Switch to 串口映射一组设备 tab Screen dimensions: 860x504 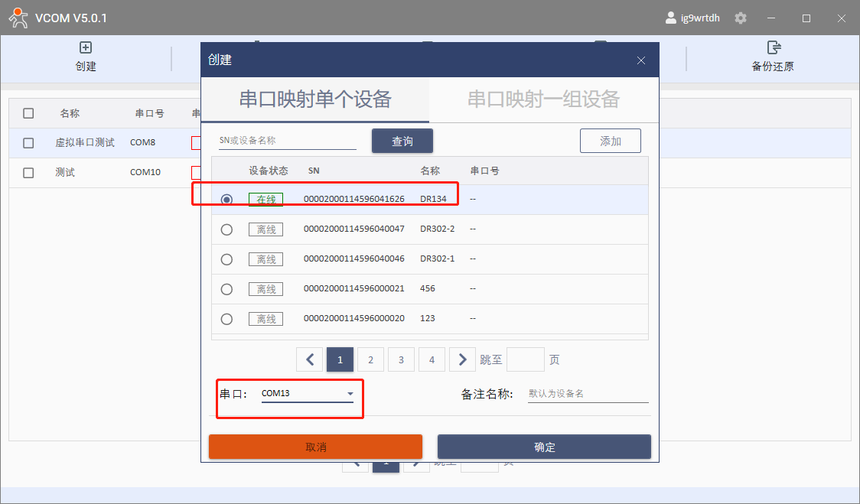tap(543, 99)
